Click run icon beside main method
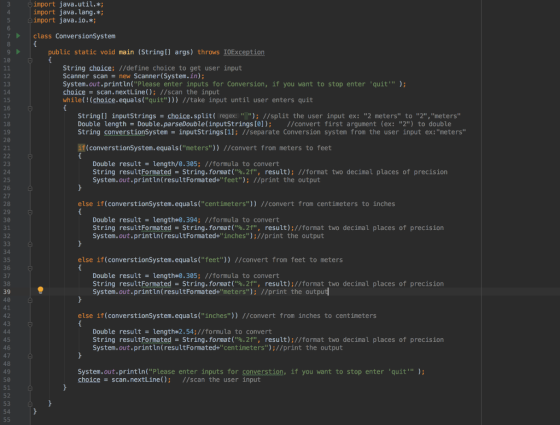Viewport: 560px width, 425px height. click(x=18, y=52)
